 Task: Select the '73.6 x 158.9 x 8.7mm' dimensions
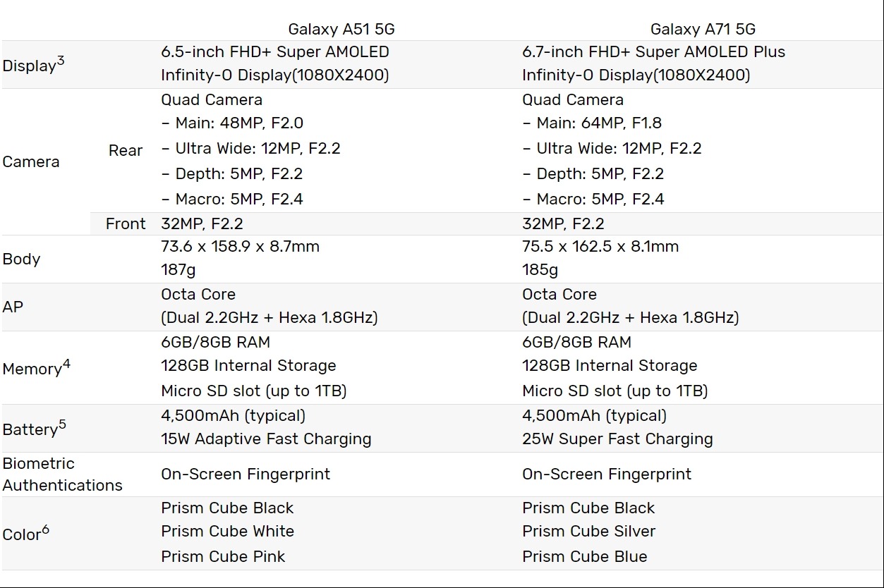(x=240, y=246)
